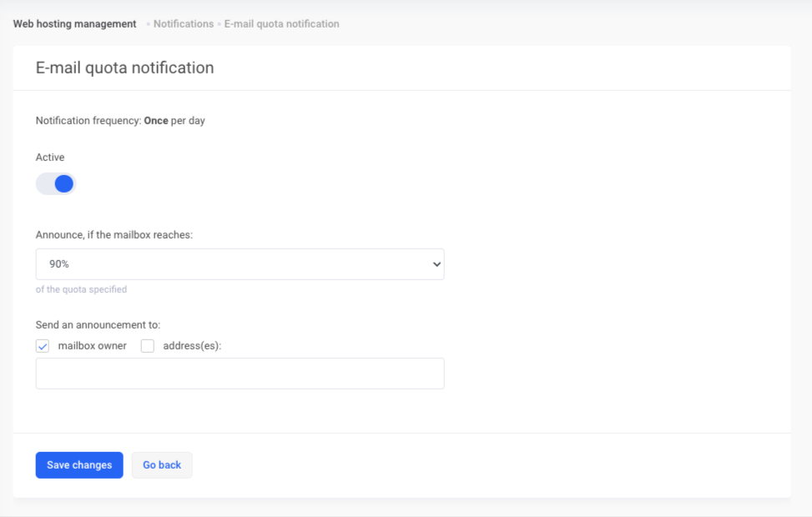Screen dimensions: 812x517
Task: Click the bold "Once" frequency value
Action: point(156,121)
